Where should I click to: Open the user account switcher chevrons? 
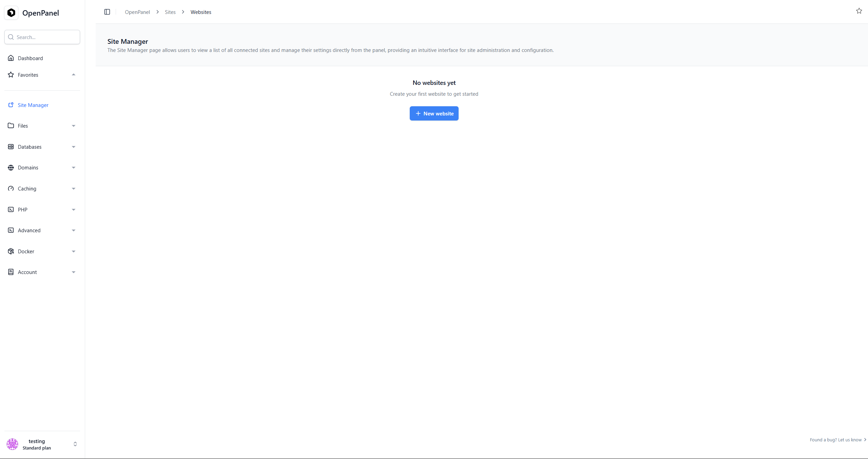[x=75, y=444]
